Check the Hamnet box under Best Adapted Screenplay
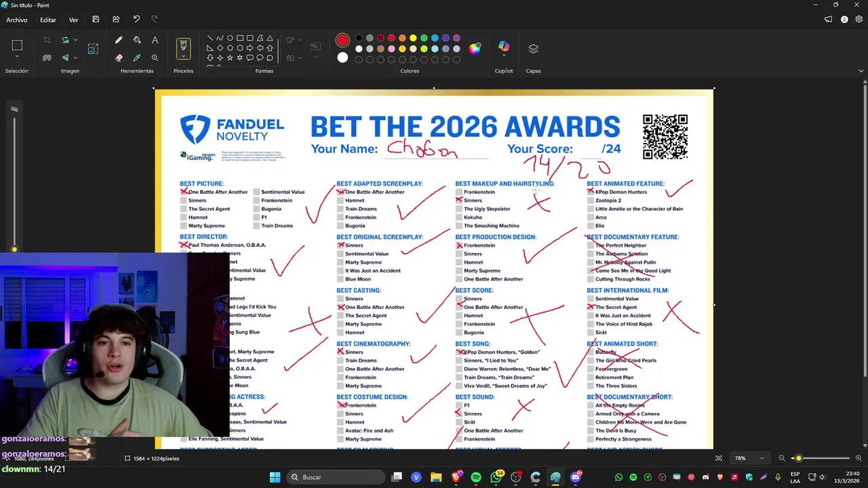Screen dimensions: 868x488 click(340, 201)
